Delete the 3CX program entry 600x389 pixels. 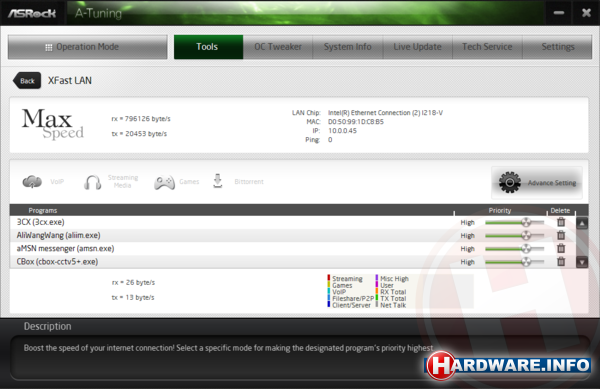pyautogui.click(x=561, y=222)
